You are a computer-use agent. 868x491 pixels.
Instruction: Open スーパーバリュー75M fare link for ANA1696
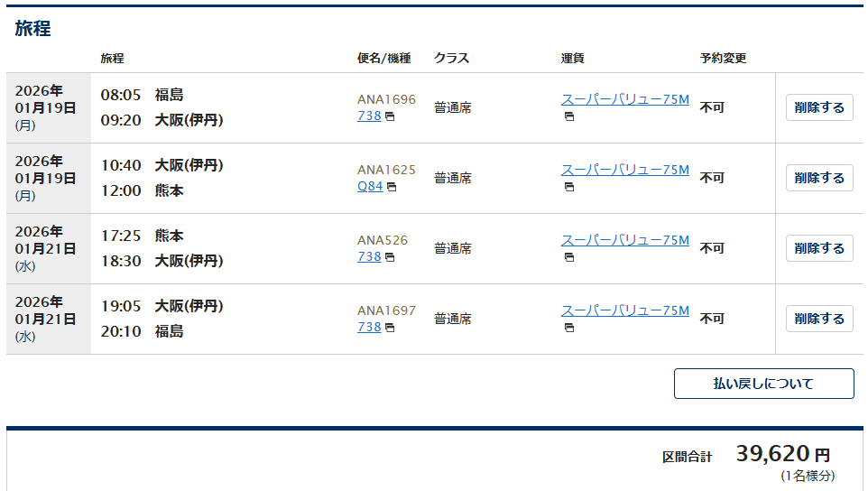pyautogui.click(x=624, y=99)
